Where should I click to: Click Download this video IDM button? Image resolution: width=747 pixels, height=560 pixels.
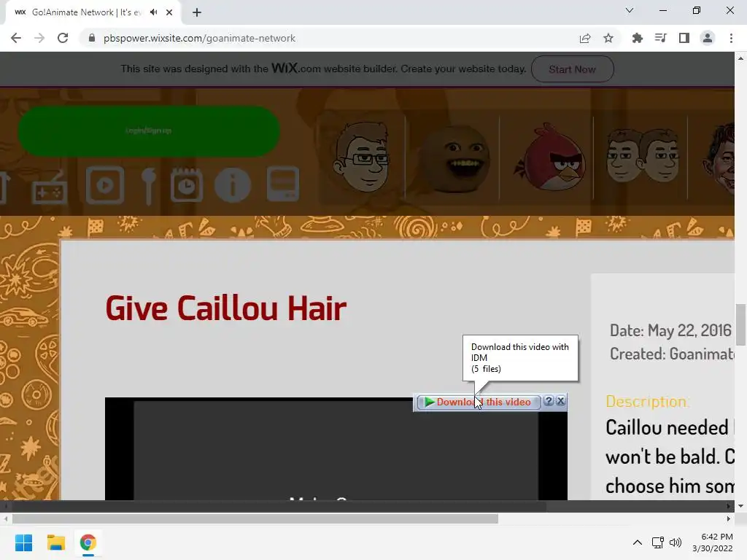[x=479, y=402]
